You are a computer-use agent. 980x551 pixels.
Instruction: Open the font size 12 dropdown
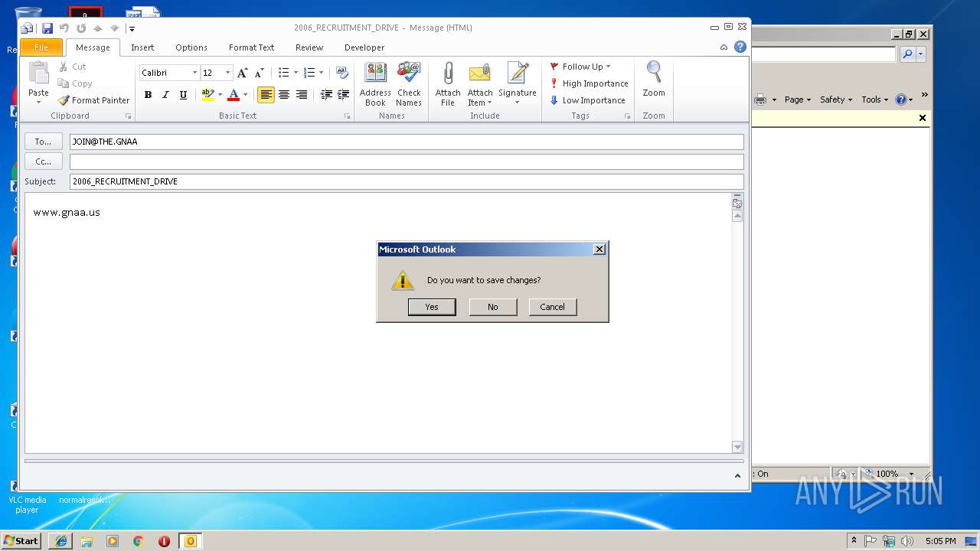(x=227, y=73)
